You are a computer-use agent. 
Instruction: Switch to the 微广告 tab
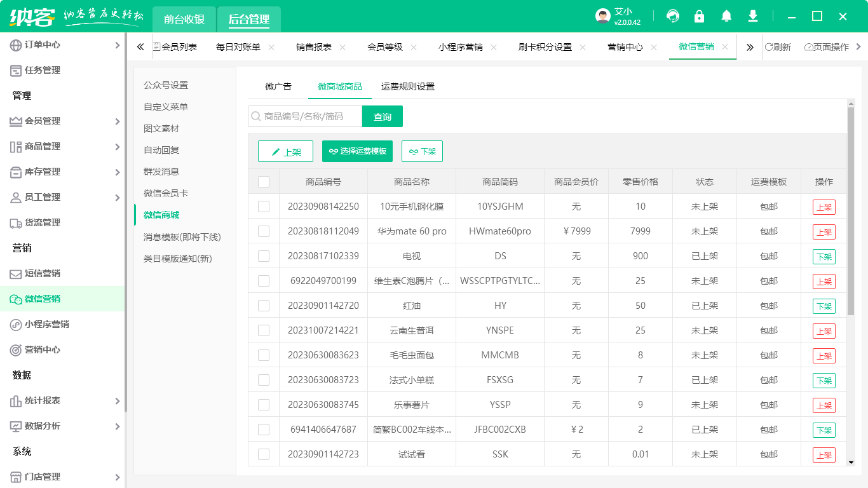coord(278,86)
